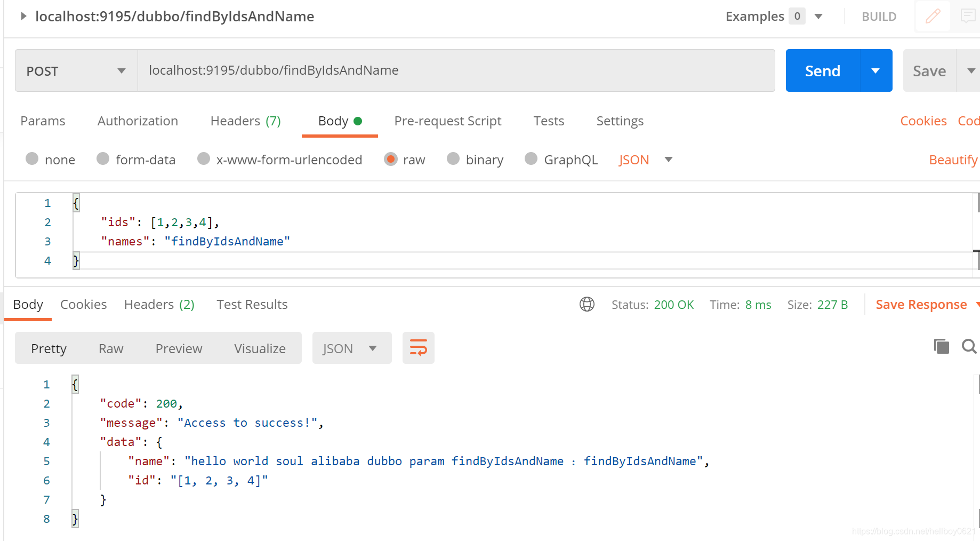Open the response Headers (2) tab
The height and width of the screenshot is (541, 980).
[159, 305]
